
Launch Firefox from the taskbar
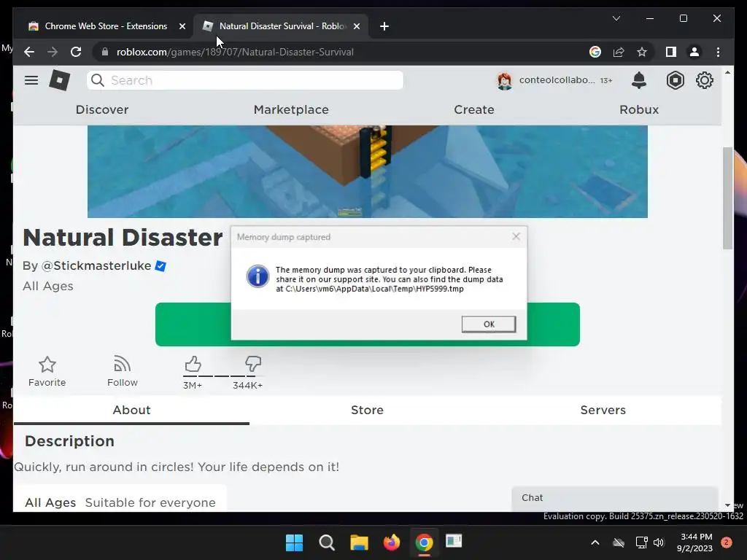point(392,542)
